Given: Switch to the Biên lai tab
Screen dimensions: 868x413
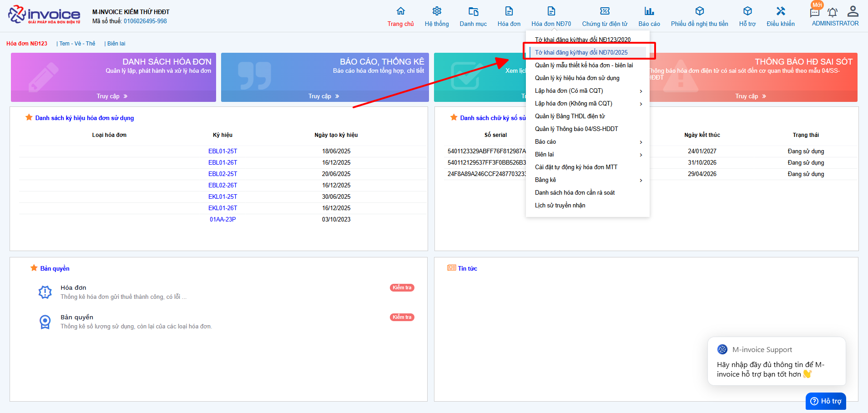Looking at the screenshot, I should [x=116, y=44].
